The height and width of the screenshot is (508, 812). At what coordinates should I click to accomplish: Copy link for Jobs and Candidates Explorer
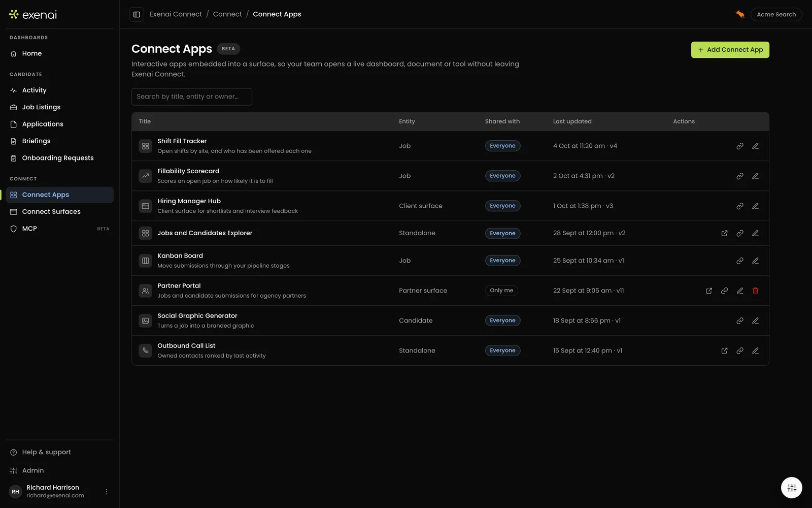[740, 233]
